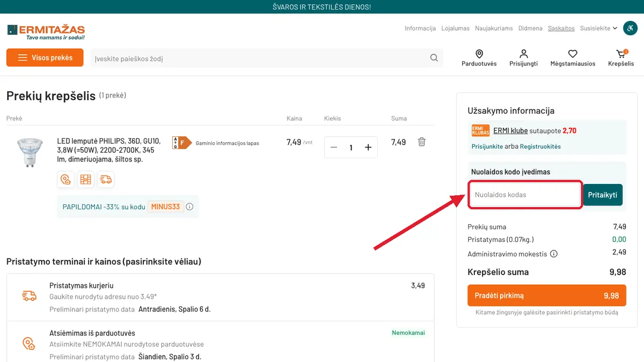Click the Registruokitės link
Screen dimensions: 644x362
pyautogui.click(x=539, y=146)
